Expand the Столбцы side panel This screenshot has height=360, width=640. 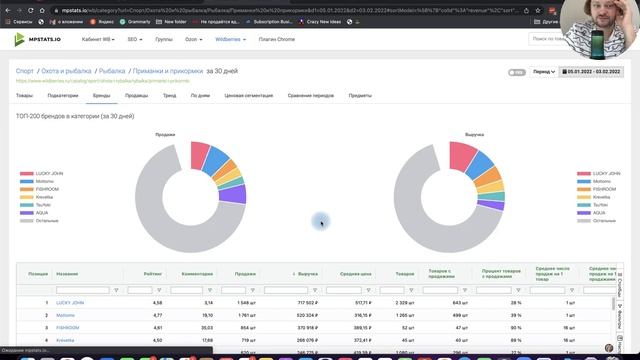pos(620,285)
